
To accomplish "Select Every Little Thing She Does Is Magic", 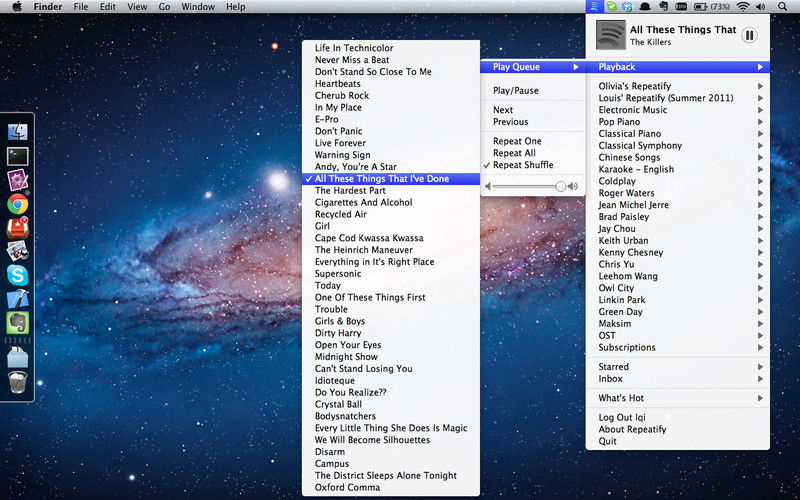I will [x=391, y=428].
